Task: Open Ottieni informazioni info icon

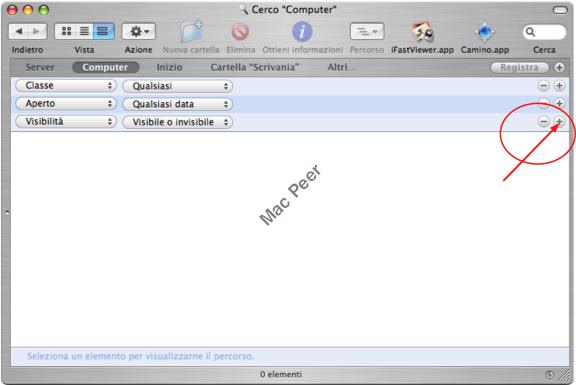Action: pos(302,32)
